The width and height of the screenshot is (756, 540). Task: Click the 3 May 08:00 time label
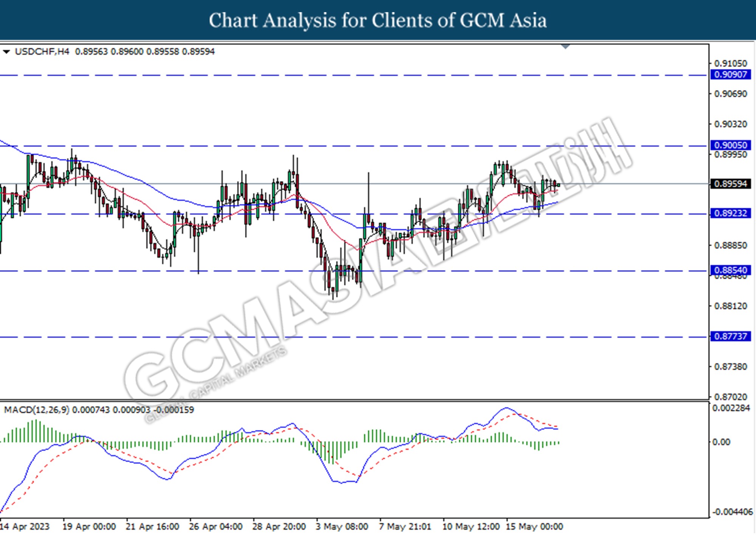[342, 526]
